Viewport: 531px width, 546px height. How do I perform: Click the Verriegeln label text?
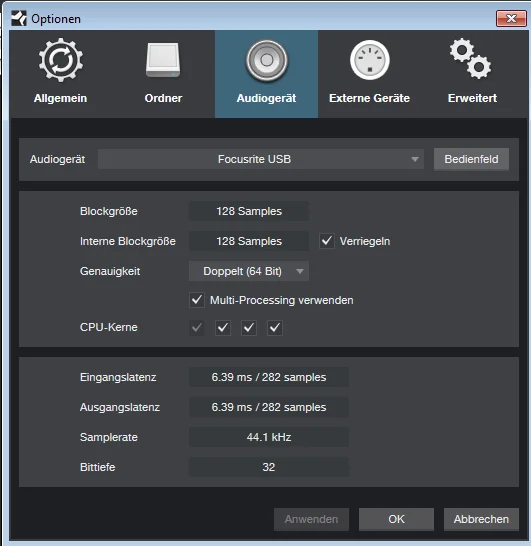tap(365, 241)
